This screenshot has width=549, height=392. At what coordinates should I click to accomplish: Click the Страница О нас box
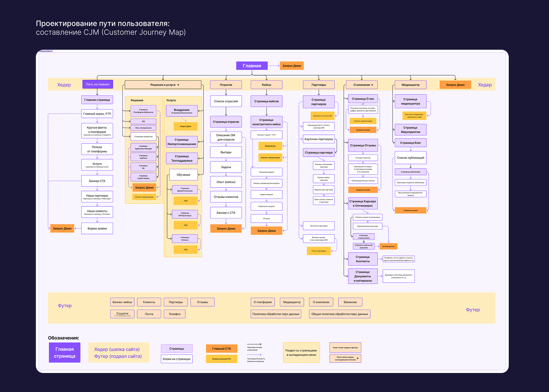[363, 99]
